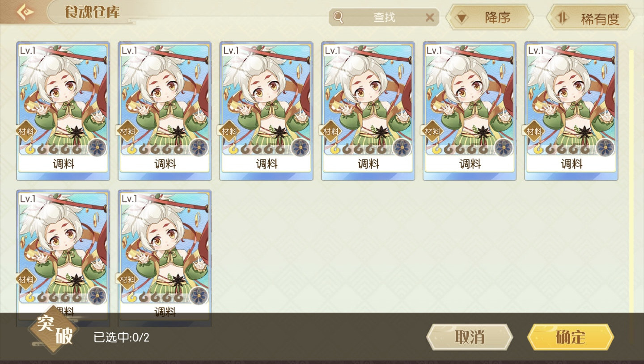The image size is (644, 364).
Task: Select the fifth 调料 card in the top row
Action: [470, 111]
